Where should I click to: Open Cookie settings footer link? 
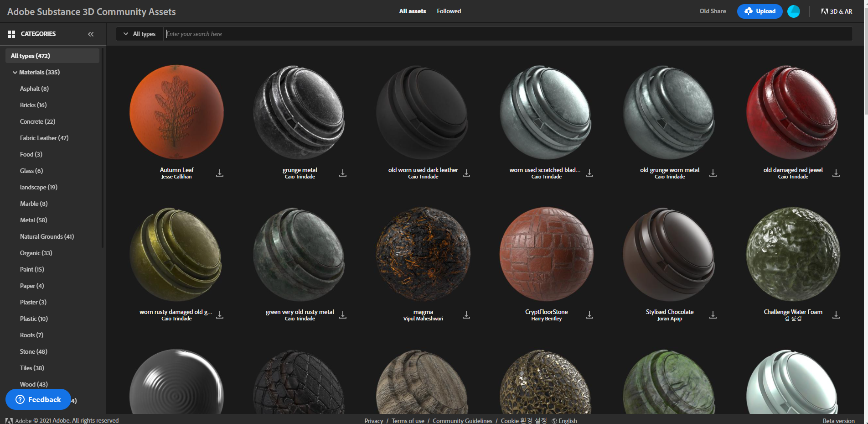(524, 421)
